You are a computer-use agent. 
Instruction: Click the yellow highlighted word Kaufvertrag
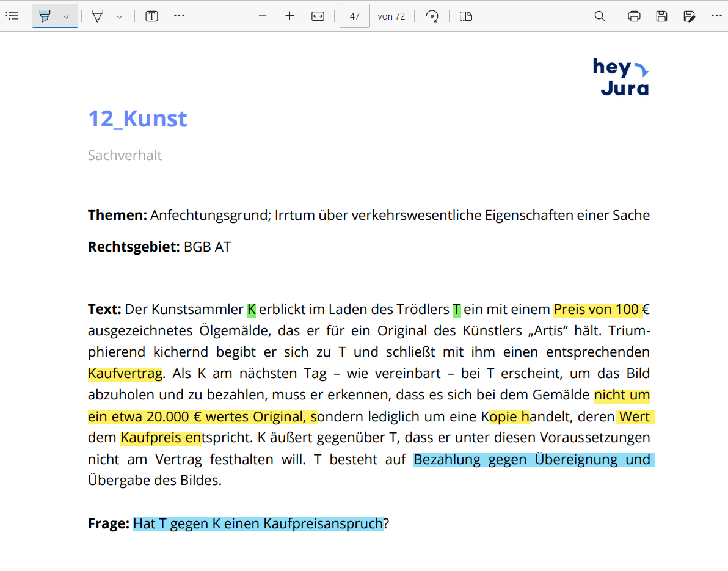pos(125,373)
